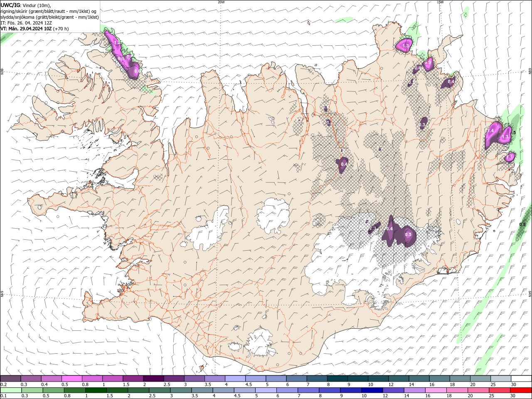
Task: Select the darkest green rain swatch starting at 1
Action: (x=96, y=390)
